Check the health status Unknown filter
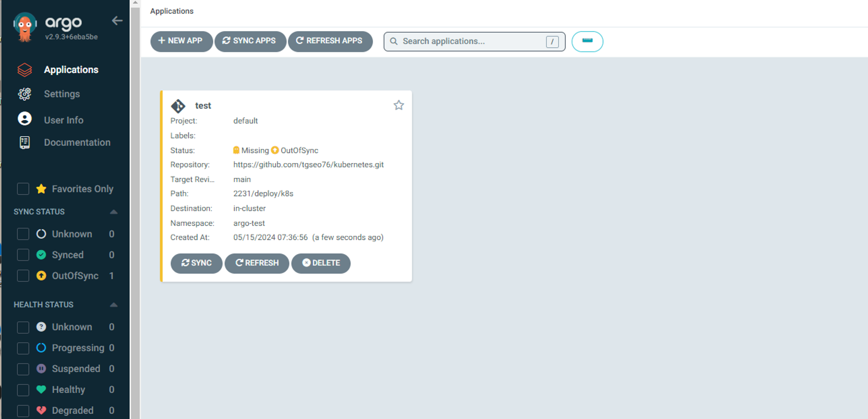The image size is (868, 419). [x=23, y=327]
